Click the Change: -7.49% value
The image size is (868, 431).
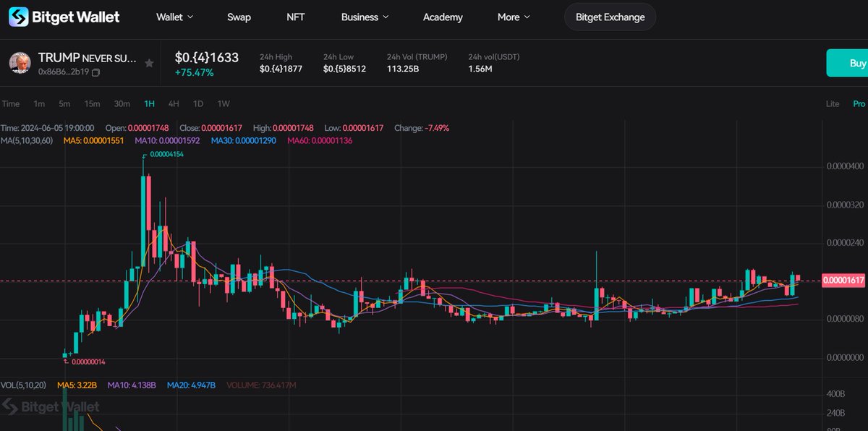(422, 128)
